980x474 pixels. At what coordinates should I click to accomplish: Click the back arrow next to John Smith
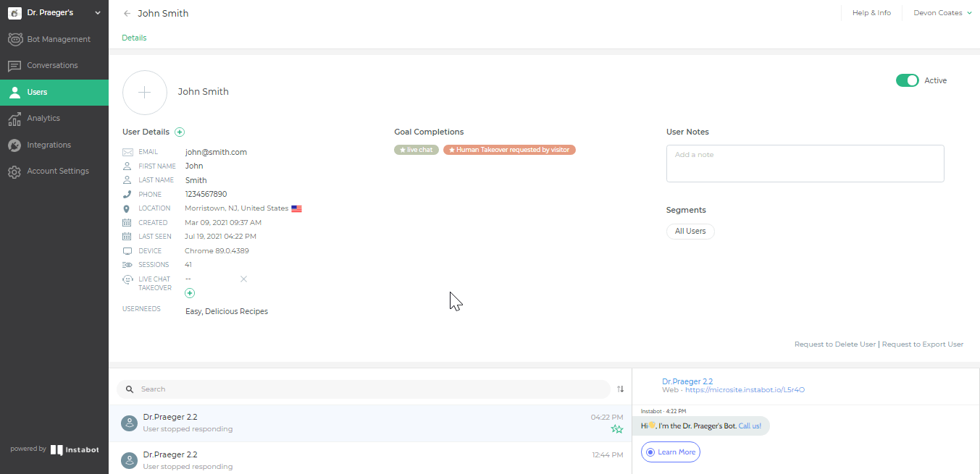click(127, 13)
